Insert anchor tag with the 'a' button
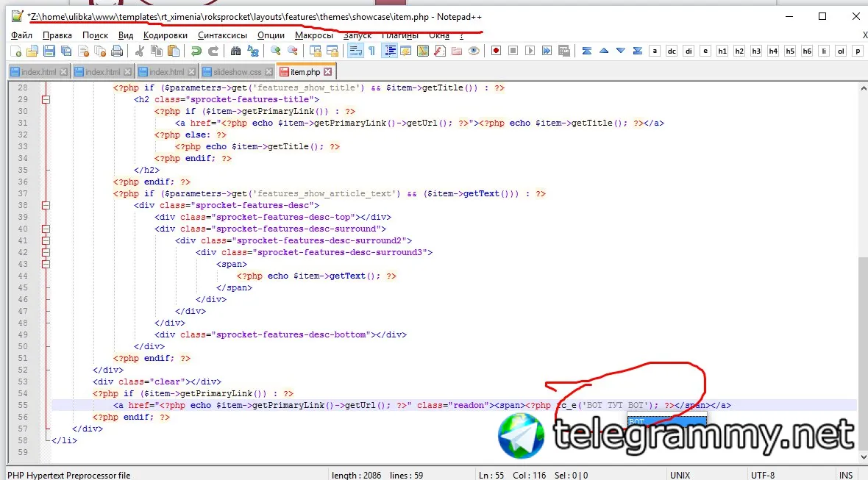868x480 pixels. tap(655, 51)
